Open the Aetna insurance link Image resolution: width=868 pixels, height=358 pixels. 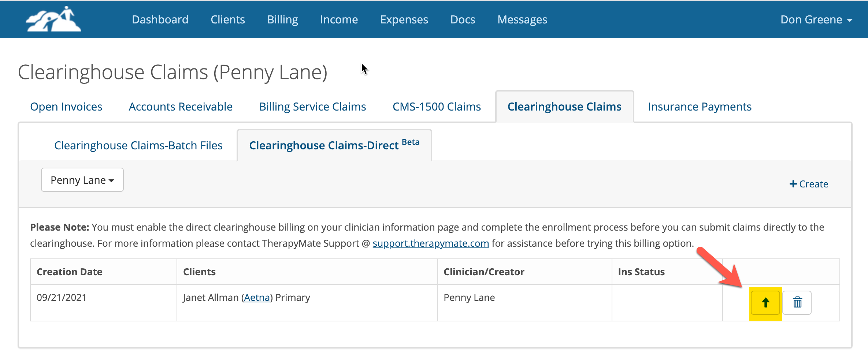pyautogui.click(x=257, y=297)
